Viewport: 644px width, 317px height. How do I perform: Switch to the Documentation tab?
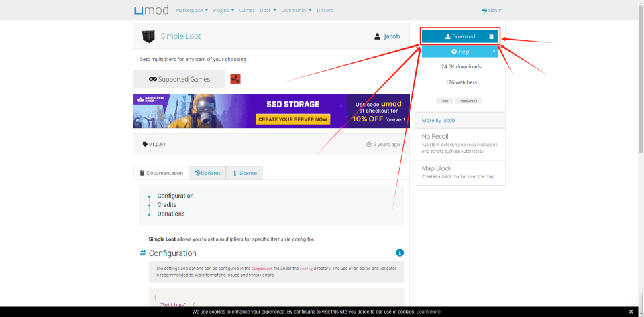click(x=162, y=173)
